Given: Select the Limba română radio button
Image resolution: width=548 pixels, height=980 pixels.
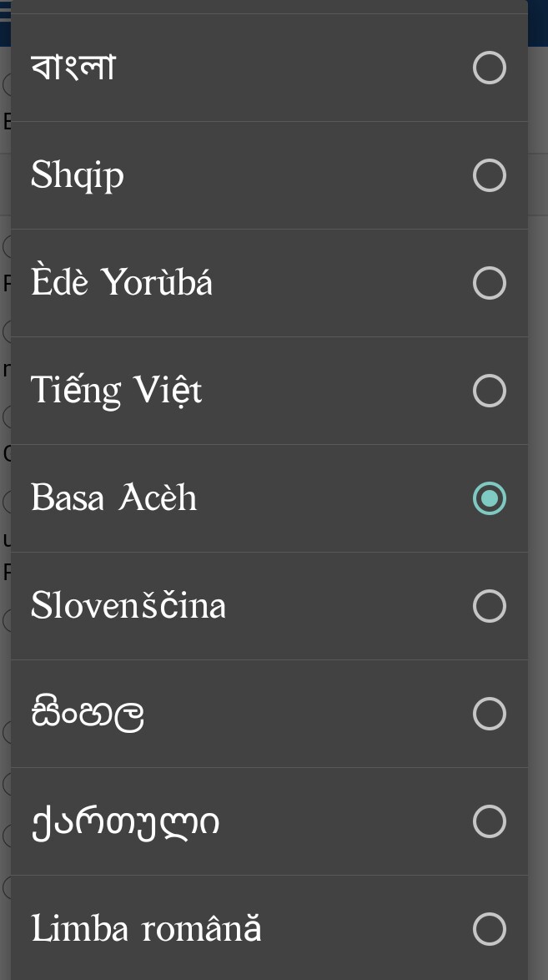Looking at the screenshot, I should pos(489,929).
